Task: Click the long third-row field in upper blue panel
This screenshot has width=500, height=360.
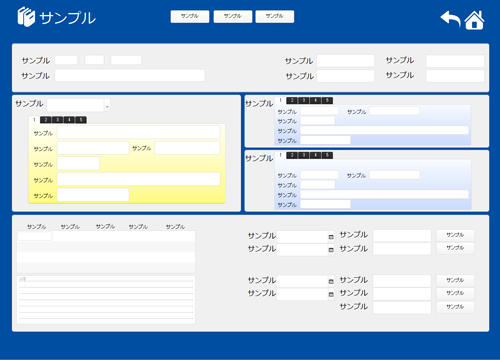Action: [x=384, y=130]
